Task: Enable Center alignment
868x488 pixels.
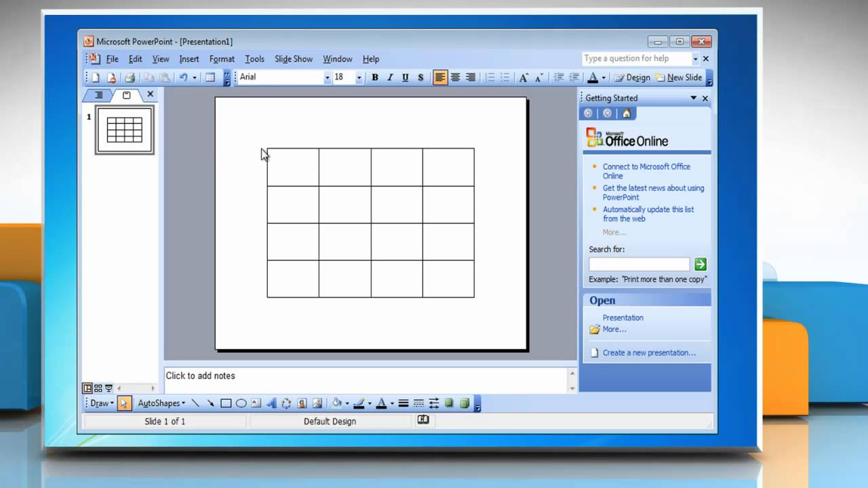Action: click(x=455, y=77)
